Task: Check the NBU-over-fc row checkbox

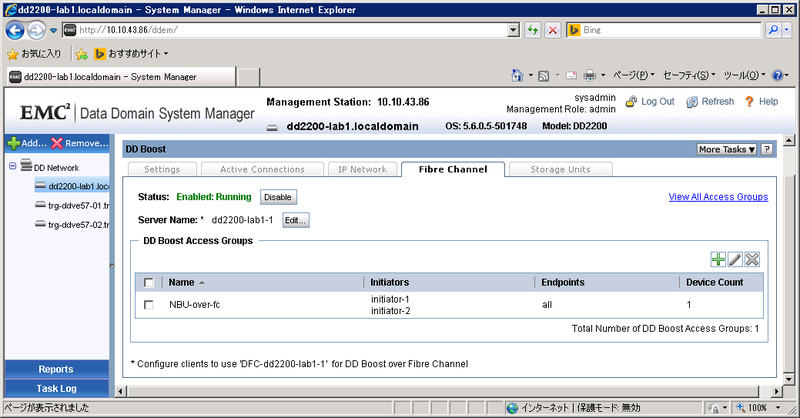Action: (x=148, y=305)
